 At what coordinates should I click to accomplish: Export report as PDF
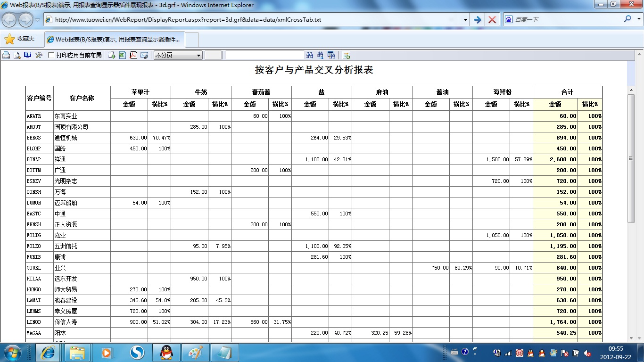(133, 55)
